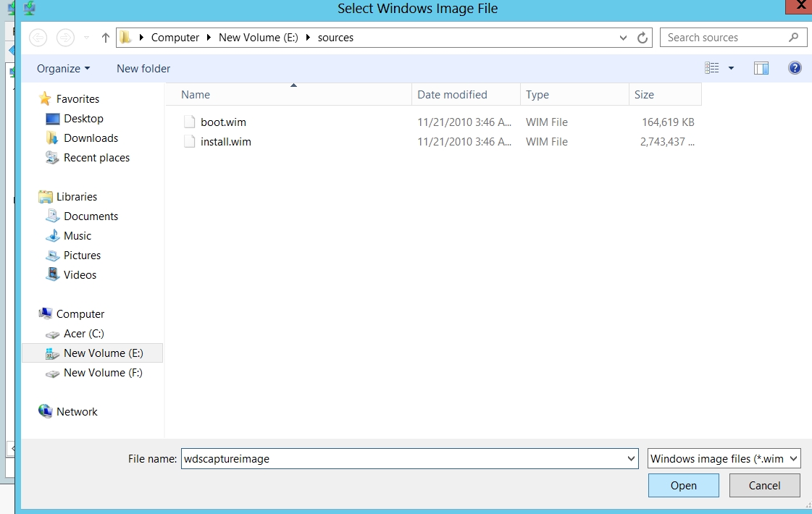Click the File name text field
Screen dimensions: 812x514
pyautogui.click(x=402, y=458)
